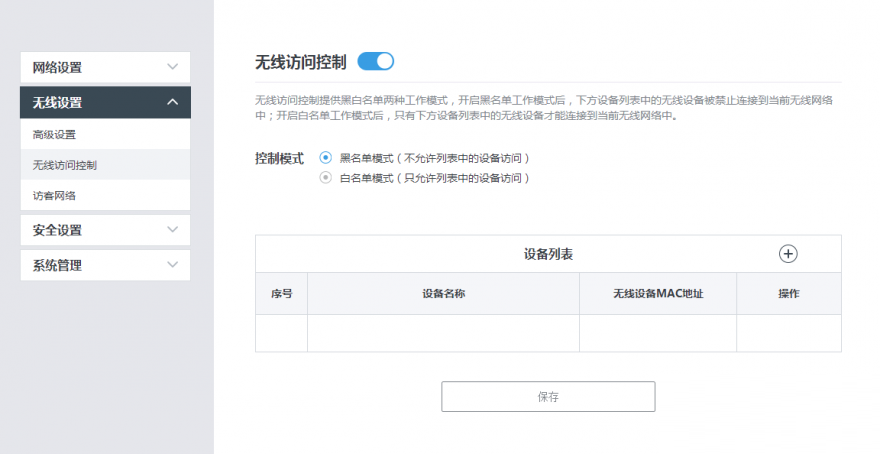Click the 系统管理 menu label

[x=57, y=266]
